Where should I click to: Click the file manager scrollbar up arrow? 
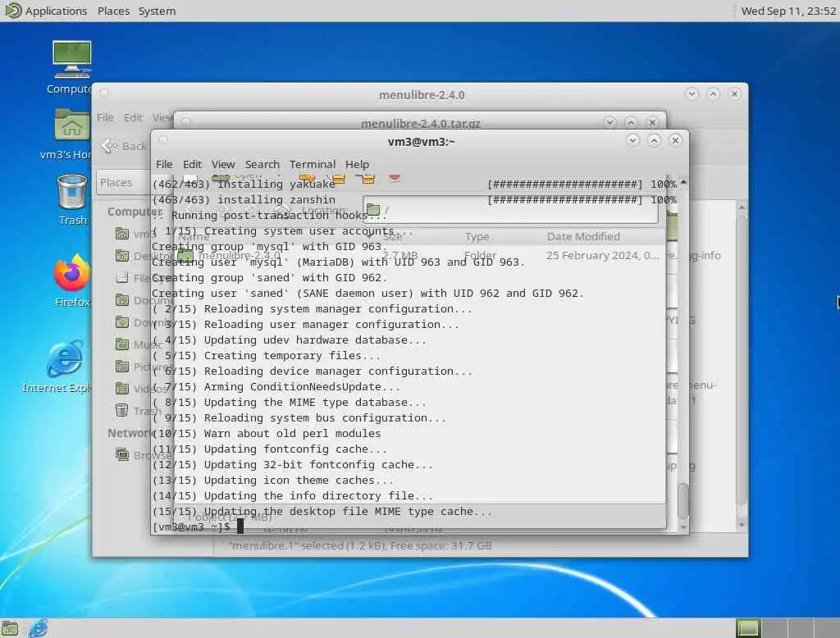coord(742,207)
